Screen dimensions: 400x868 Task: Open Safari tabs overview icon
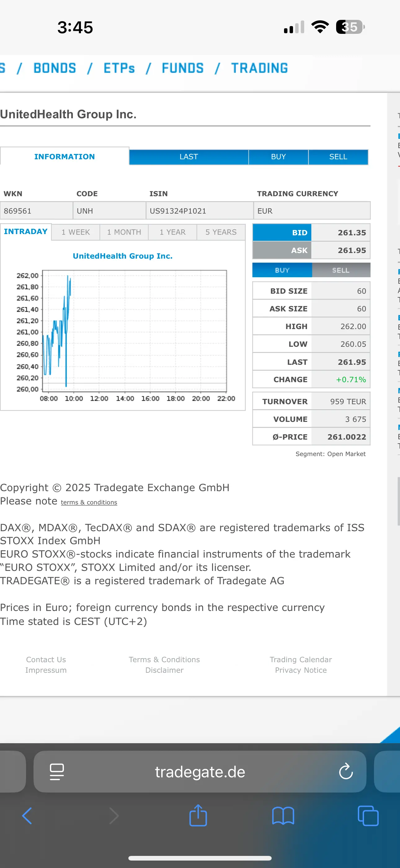tap(368, 816)
